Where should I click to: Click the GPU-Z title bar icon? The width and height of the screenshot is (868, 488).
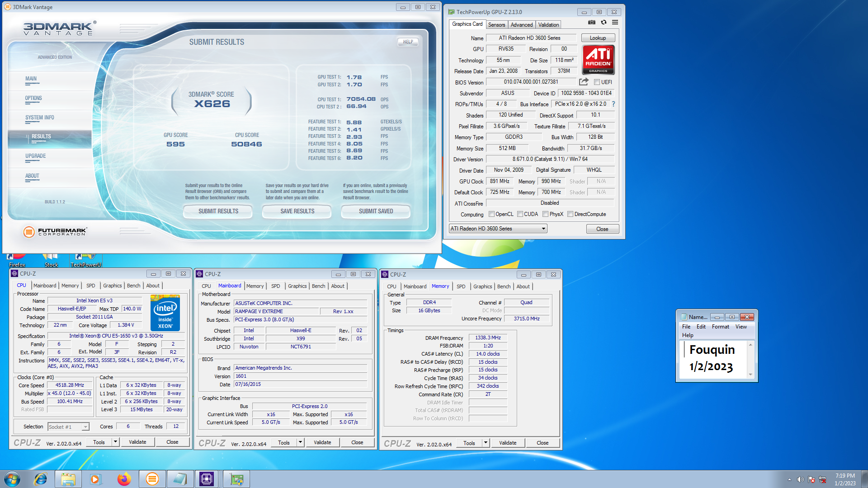coord(451,12)
